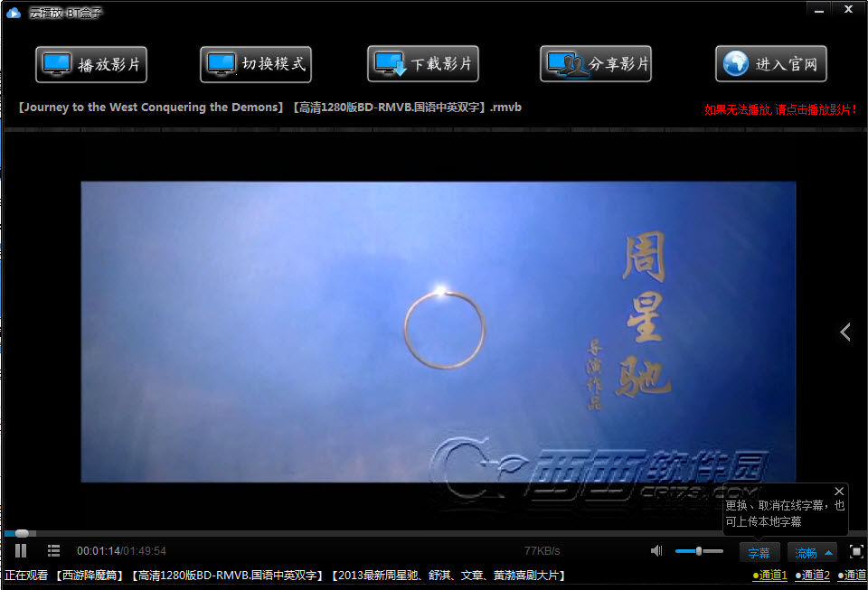Viewport: 868px width, 590px height.
Task: Click the 77KB/s download speed readout
Action: click(x=542, y=551)
